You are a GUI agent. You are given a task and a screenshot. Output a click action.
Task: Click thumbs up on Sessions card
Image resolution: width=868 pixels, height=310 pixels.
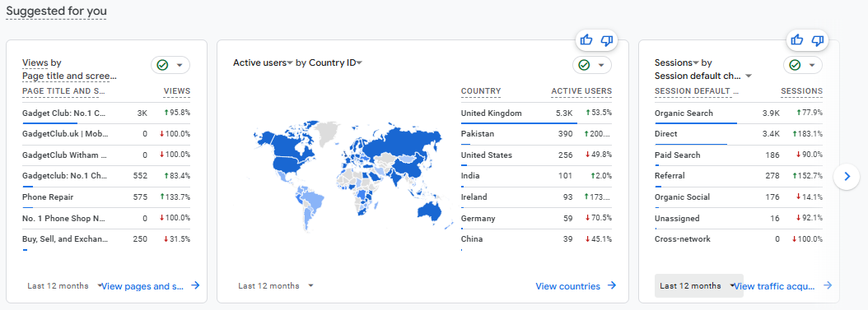click(797, 39)
